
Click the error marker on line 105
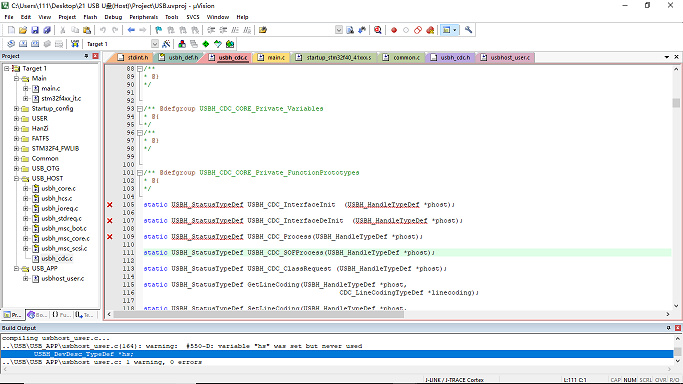110,205
